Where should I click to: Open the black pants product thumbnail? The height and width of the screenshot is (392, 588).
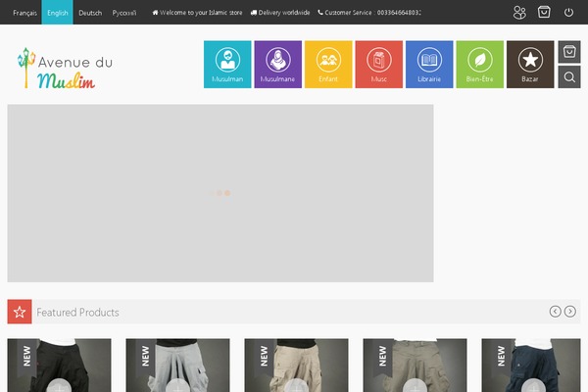[59, 366]
